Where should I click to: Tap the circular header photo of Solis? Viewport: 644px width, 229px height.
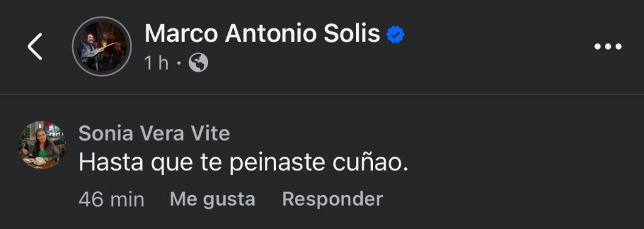click(x=102, y=47)
